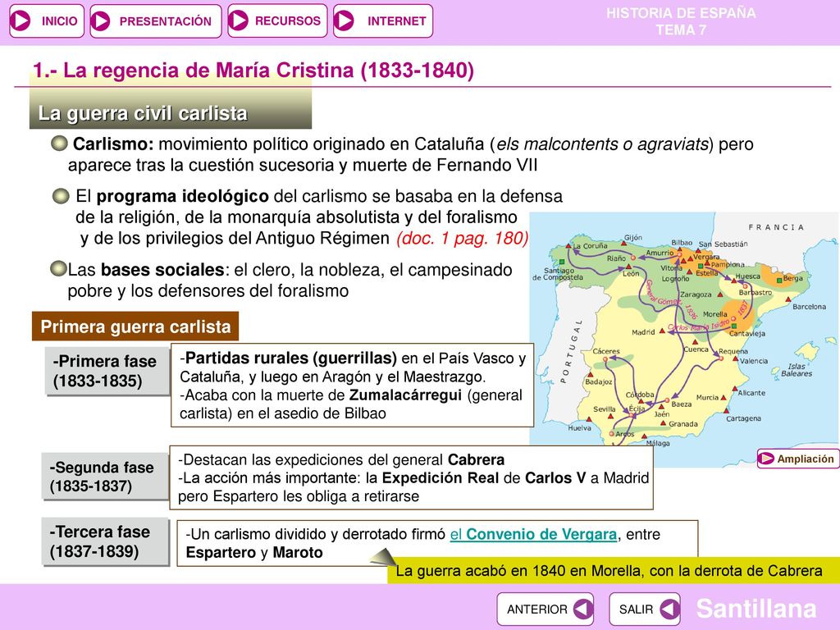Select the bullet icon beside Carlismo
Screen dimensions: 840x630
tap(59, 144)
